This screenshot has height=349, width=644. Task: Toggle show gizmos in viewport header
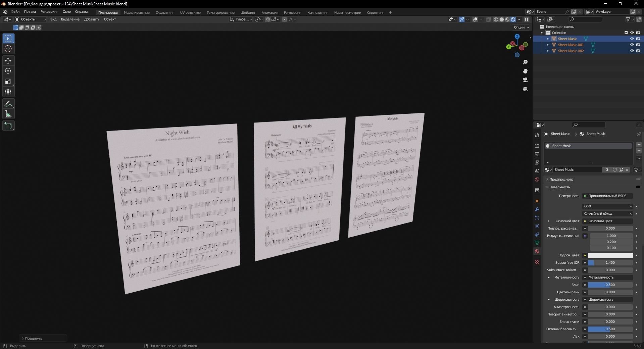pos(462,19)
